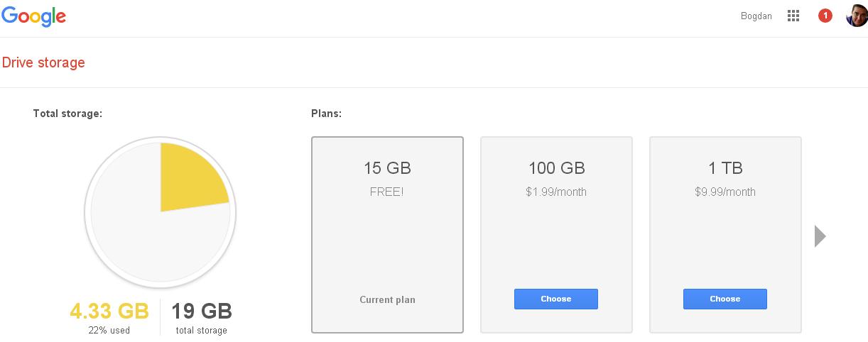Click the $9.99/month price text
The width and height of the screenshot is (868, 342).
tap(725, 192)
